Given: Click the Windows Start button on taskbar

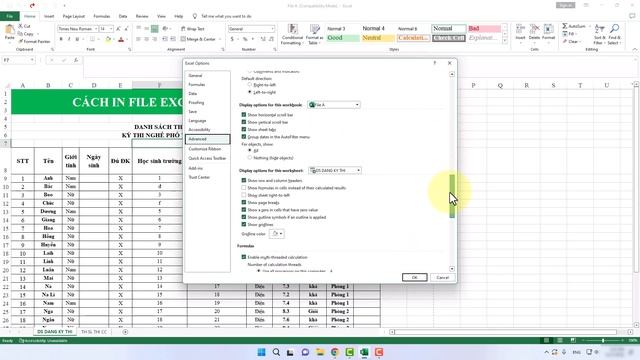Looking at the screenshot, I should [262, 352].
